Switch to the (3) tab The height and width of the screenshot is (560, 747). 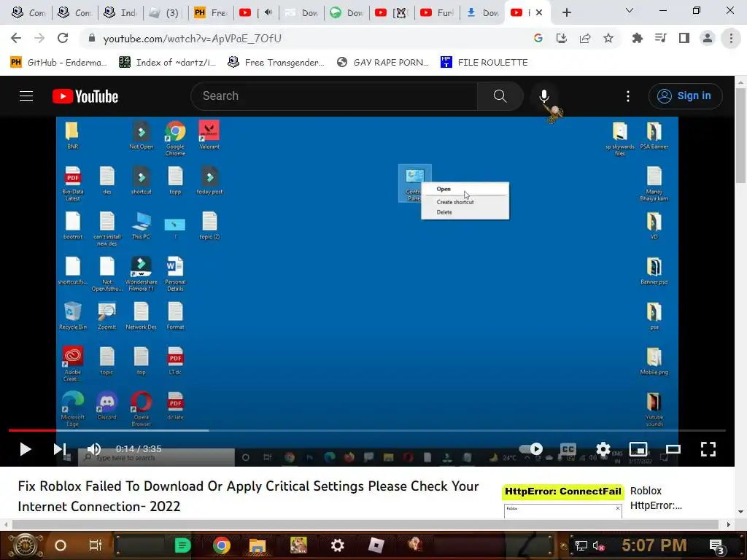(166, 13)
